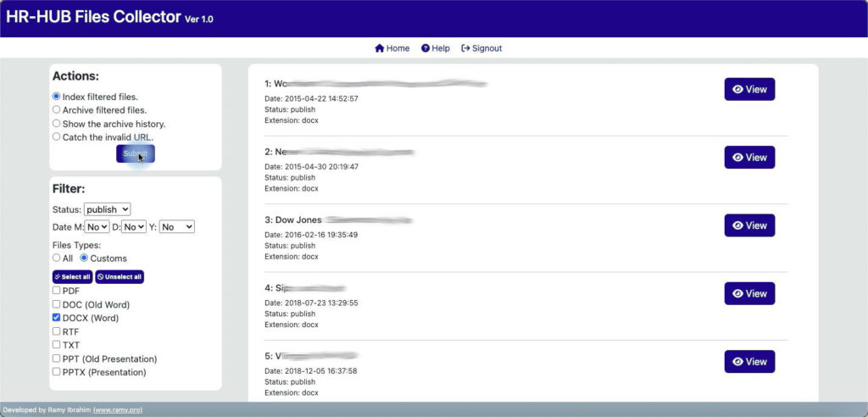
Task: Click eye icon for Dow Jones file
Action: tap(737, 225)
